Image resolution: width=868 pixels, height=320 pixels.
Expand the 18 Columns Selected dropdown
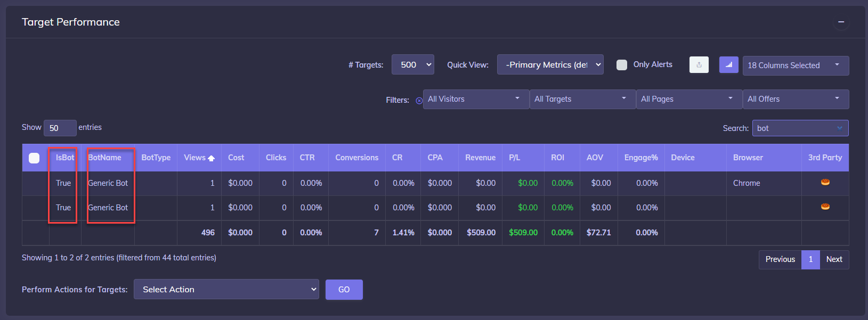[796, 65]
